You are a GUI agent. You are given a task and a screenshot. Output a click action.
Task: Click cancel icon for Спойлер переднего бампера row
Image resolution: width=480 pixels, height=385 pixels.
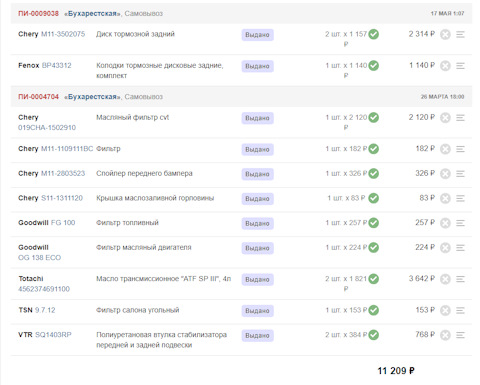(x=445, y=174)
